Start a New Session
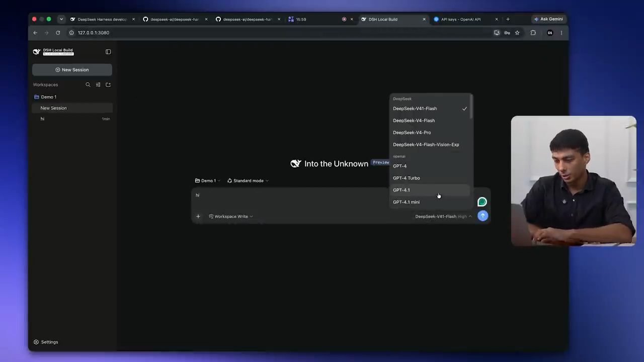 [x=72, y=70]
